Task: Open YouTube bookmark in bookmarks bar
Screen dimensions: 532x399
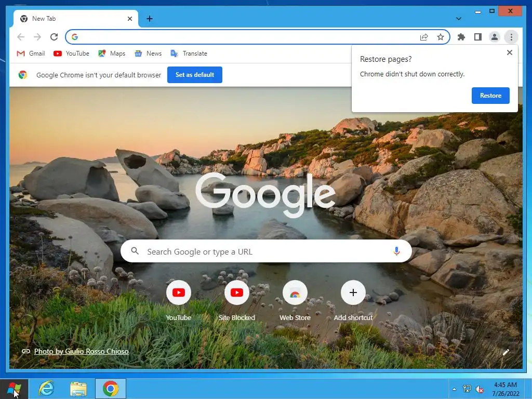Action: pos(71,54)
